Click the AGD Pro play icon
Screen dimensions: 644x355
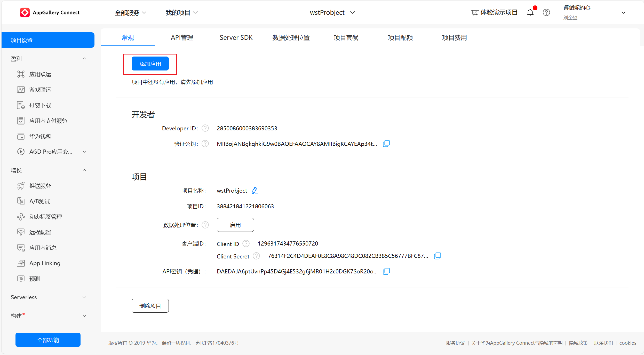click(21, 152)
